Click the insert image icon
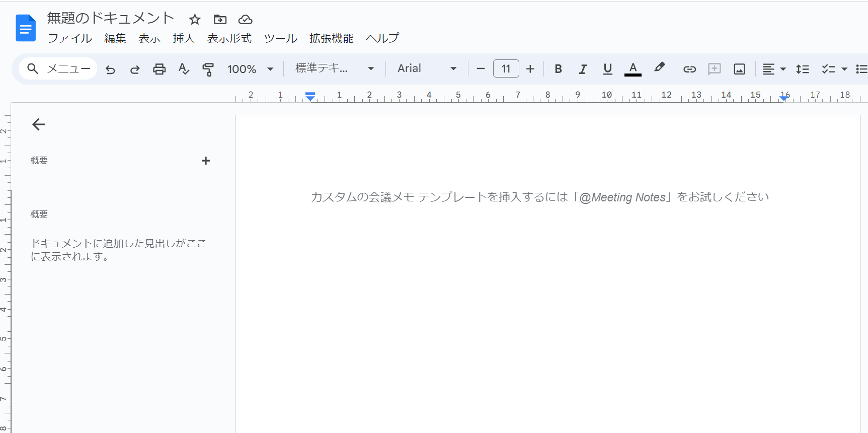This screenshot has height=433, width=868. coord(739,69)
